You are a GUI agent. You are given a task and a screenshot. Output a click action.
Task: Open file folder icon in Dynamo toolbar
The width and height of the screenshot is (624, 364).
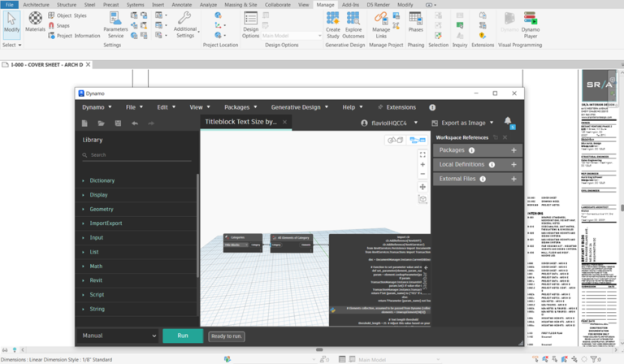click(x=101, y=123)
